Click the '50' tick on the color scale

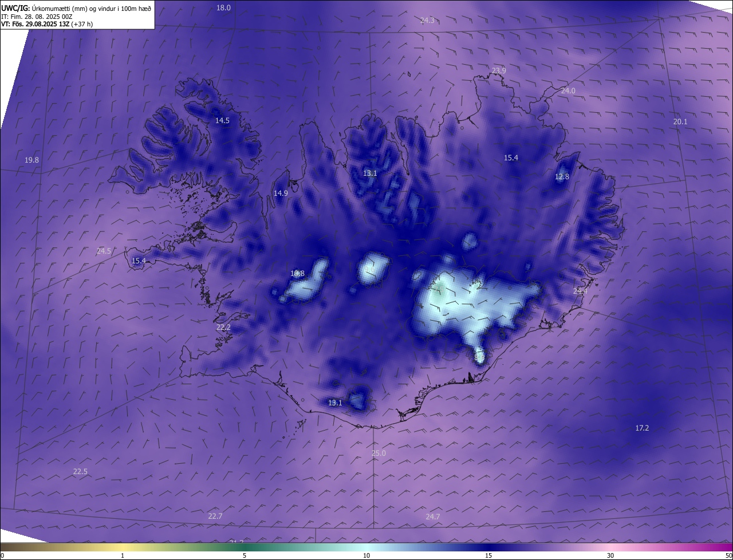pyautogui.click(x=728, y=555)
